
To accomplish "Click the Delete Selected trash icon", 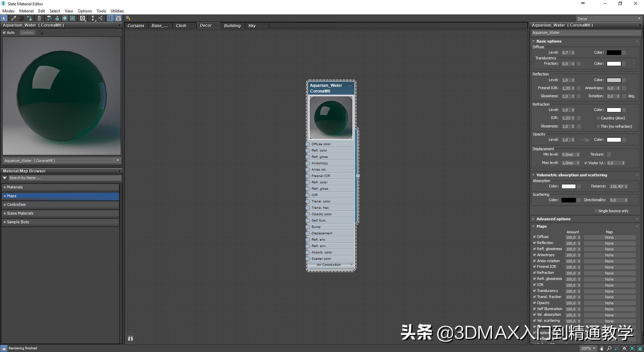I will (x=39, y=18).
